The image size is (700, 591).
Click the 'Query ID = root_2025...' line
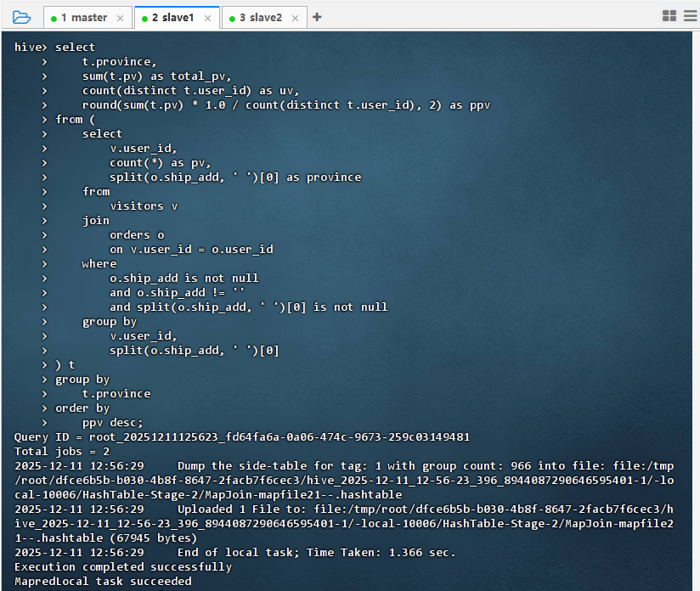click(x=242, y=437)
